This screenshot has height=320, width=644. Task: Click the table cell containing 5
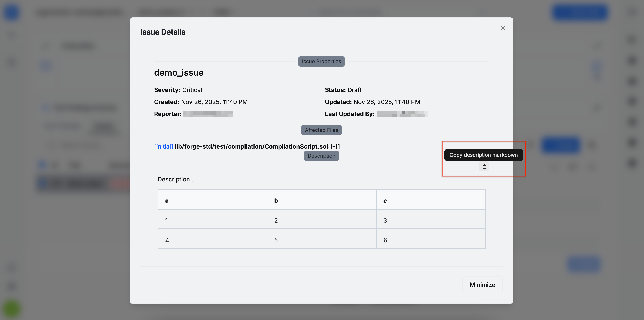(321, 240)
